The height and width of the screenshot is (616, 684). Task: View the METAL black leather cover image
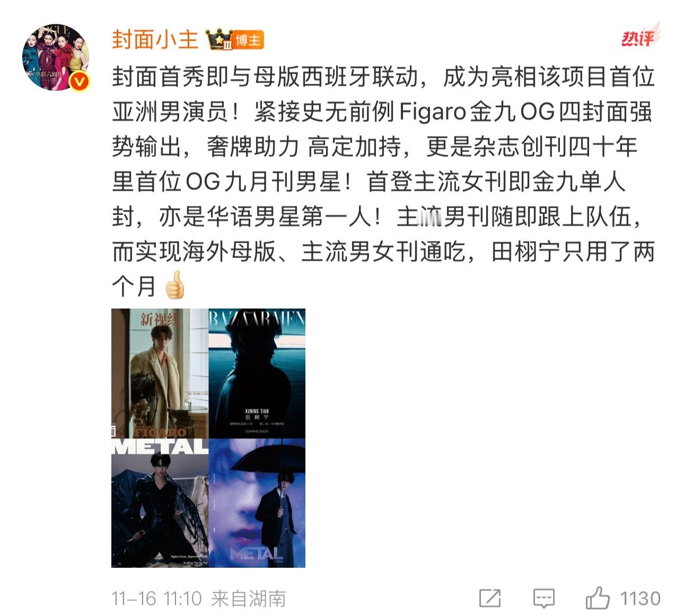[x=160, y=503]
